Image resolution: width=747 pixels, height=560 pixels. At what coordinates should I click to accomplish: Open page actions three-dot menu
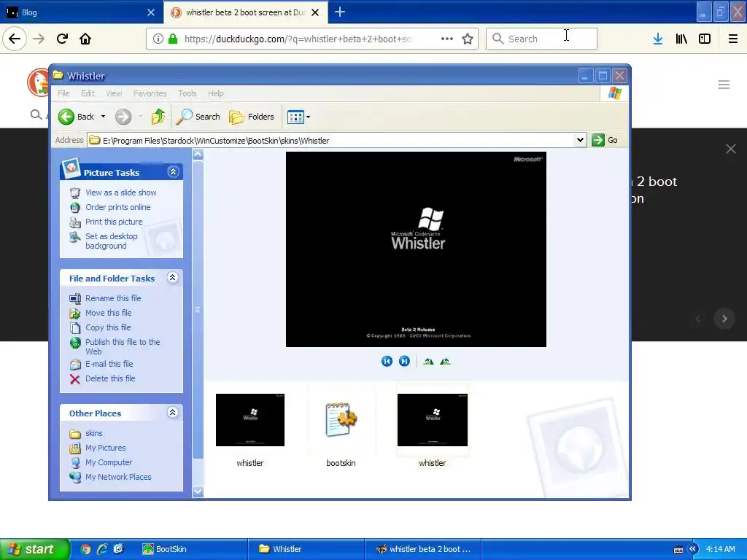447,39
